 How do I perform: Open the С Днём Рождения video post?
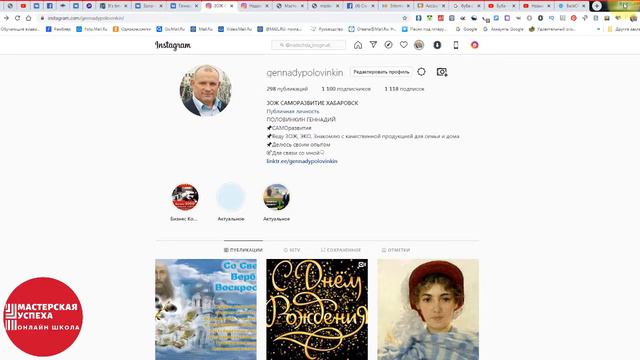coord(317,309)
